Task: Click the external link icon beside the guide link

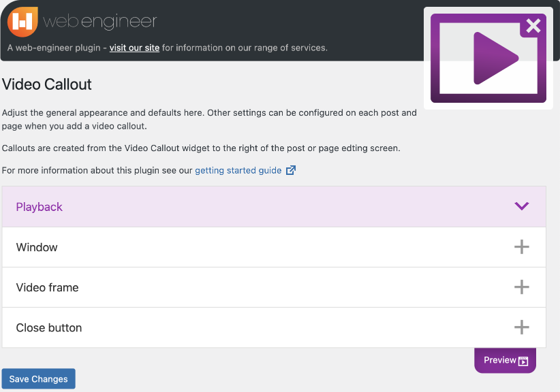Action: click(291, 170)
